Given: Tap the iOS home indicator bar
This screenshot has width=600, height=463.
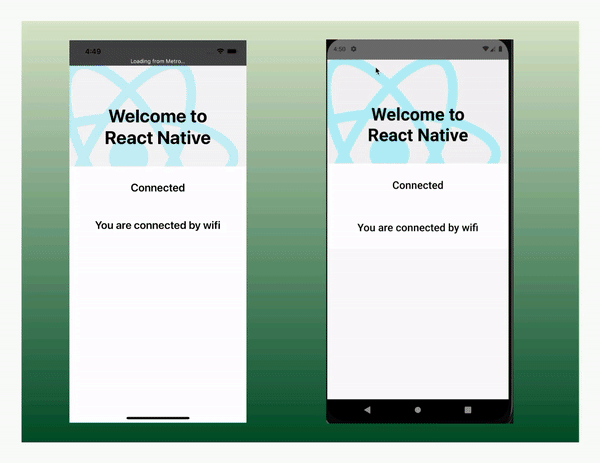Looking at the screenshot, I should click(x=158, y=417).
